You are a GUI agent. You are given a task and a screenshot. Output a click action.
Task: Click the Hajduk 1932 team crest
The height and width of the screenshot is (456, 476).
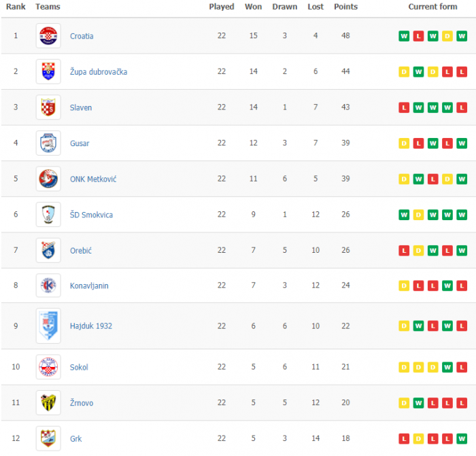click(x=48, y=326)
